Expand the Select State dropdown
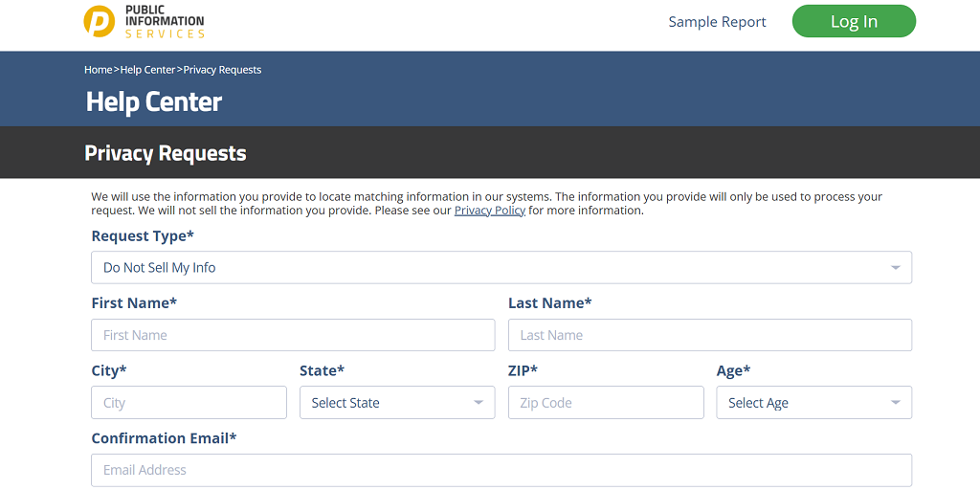The height and width of the screenshot is (490, 980). coord(383,403)
